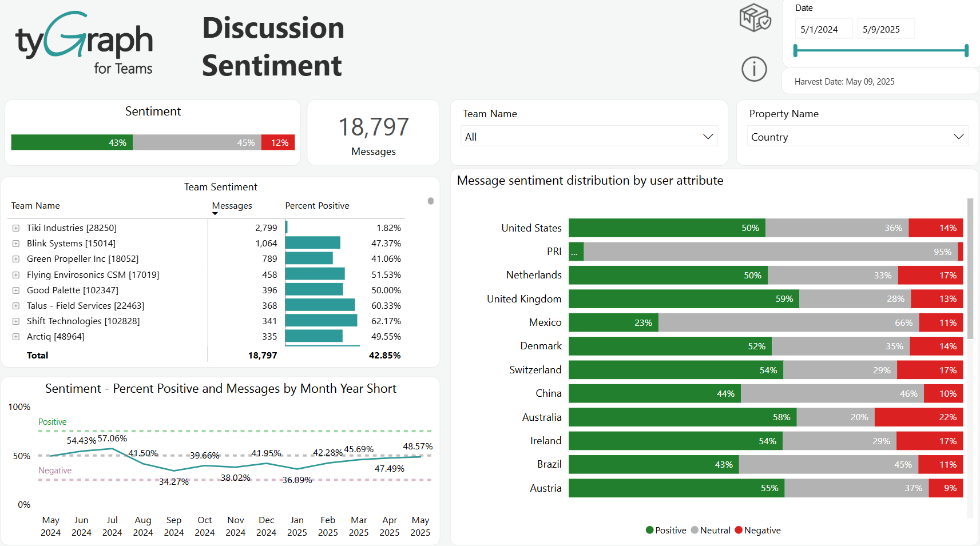This screenshot has height=546, width=980.
Task: Click the Total row in Team Sentiment table
Action: point(37,355)
